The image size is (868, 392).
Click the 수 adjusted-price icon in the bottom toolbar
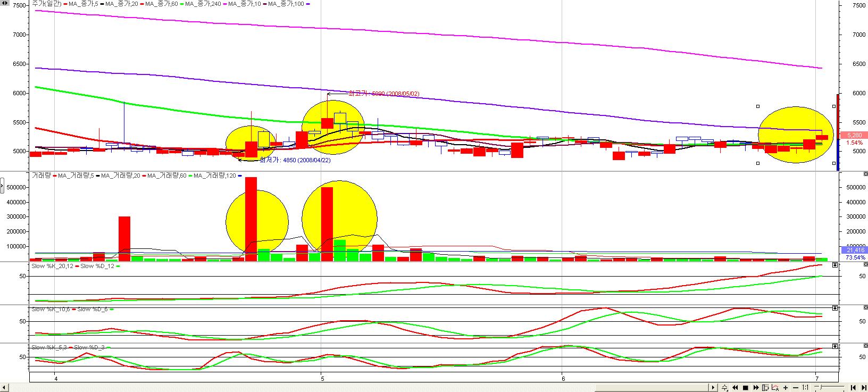coord(725,388)
